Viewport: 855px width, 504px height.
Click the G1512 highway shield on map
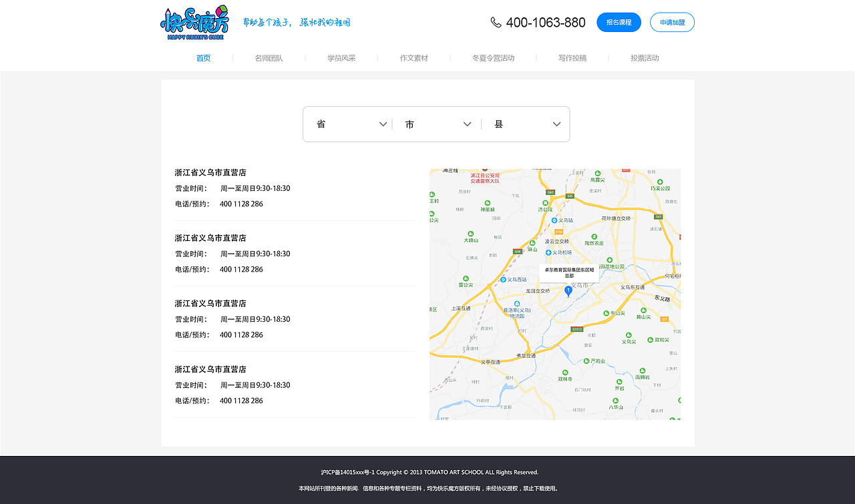pyautogui.click(x=577, y=329)
